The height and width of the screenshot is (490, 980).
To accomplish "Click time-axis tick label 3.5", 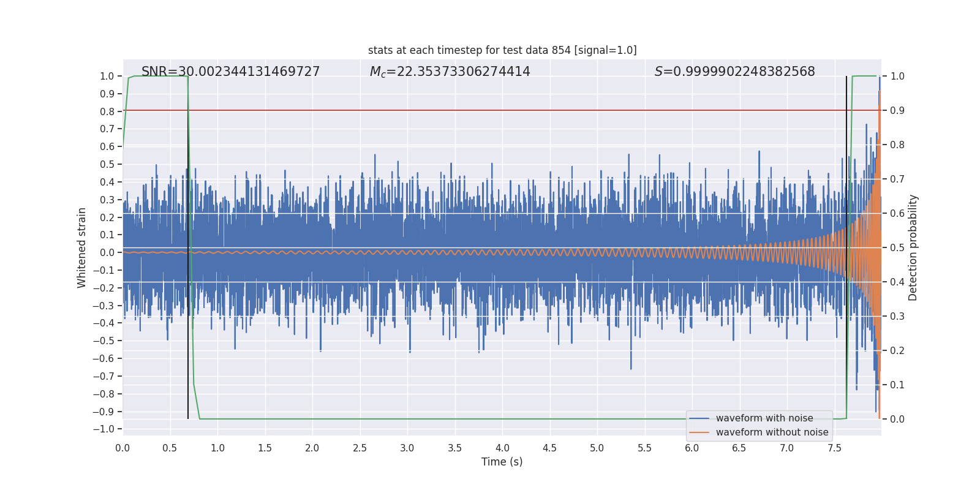I will (x=455, y=448).
